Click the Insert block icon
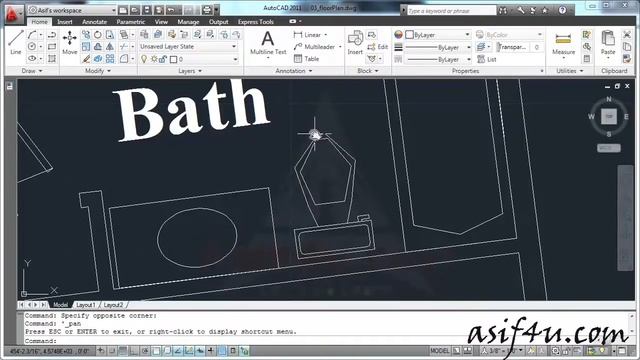640x360 pixels. click(x=355, y=42)
